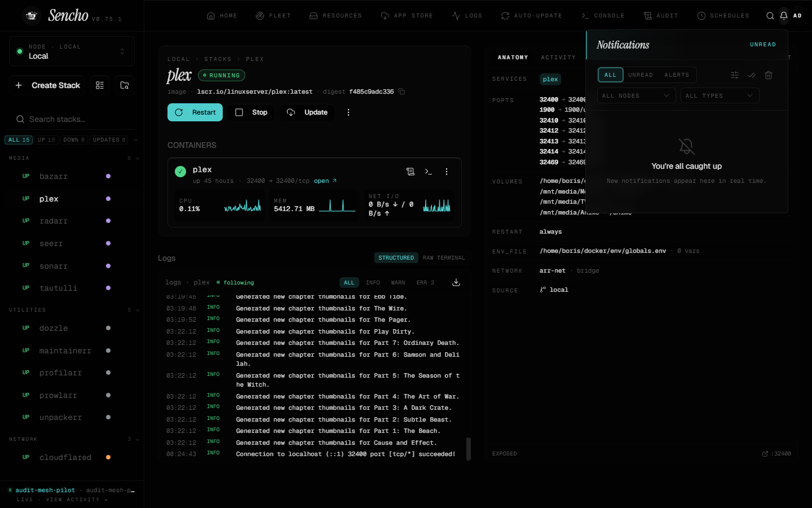Open the Console nav item
The image size is (812, 508).
(603, 16)
